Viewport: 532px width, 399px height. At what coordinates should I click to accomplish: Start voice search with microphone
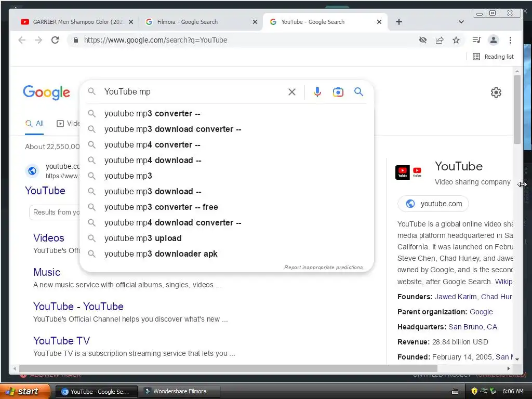tap(317, 92)
